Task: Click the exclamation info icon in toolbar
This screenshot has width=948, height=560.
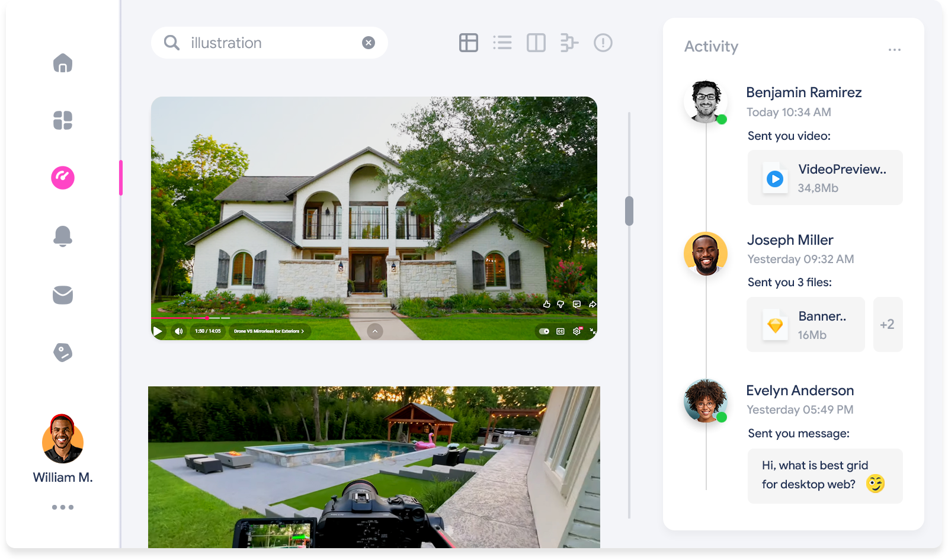Action: tap(603, 43)
